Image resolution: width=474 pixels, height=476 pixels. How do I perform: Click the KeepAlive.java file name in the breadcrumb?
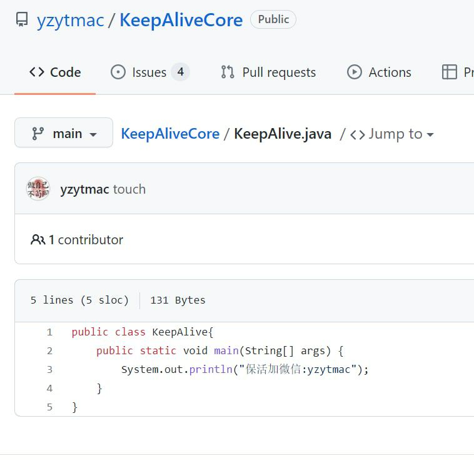click(283, 134)
